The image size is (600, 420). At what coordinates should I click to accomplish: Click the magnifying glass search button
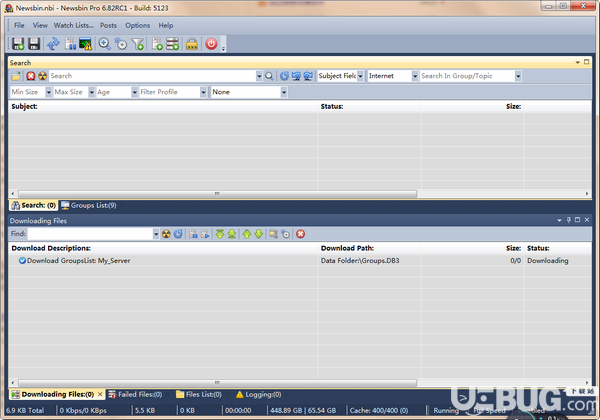coord(269,76)
